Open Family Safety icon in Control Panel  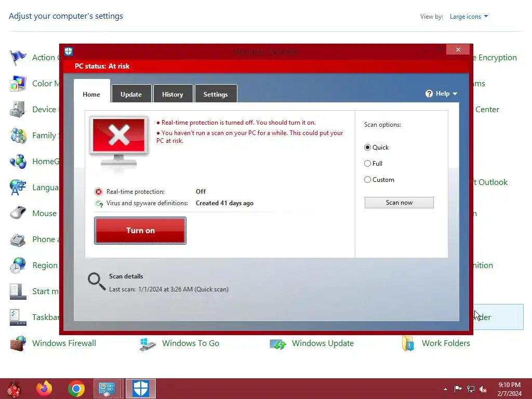[x=18, y=136]
